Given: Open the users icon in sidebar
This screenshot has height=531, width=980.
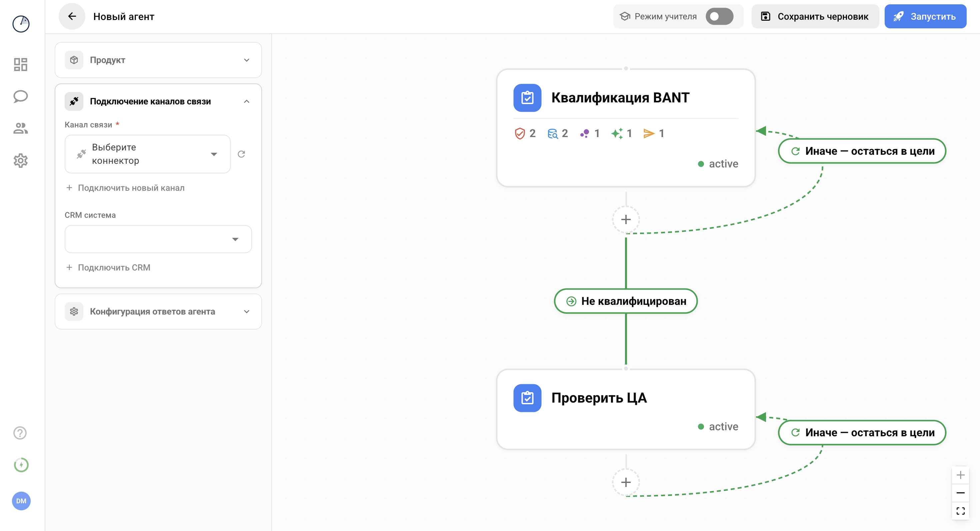Looking at the screenshot, I should coord(21,128).
